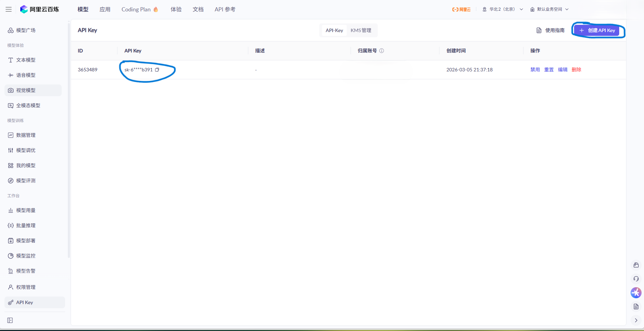Click 删除 for key 3653489

[x=576, y=70]
